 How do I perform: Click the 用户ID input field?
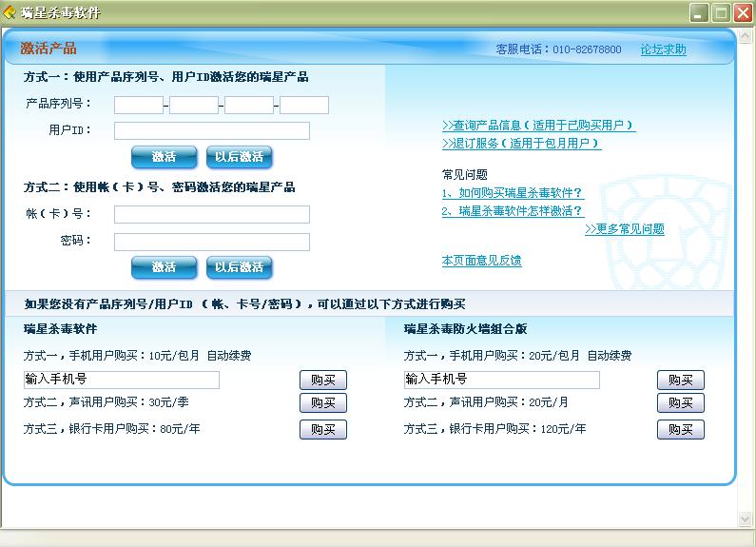point(212,130)
